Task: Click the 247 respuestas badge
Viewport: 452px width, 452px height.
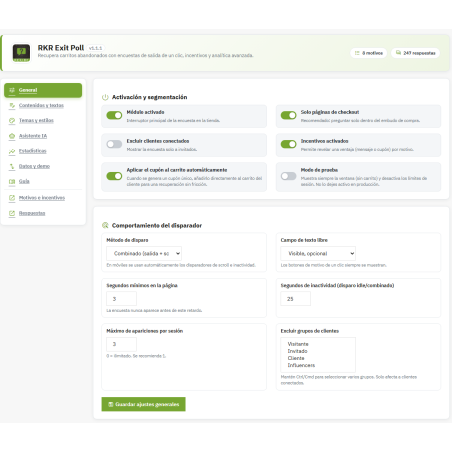Action: click(416, 53)
